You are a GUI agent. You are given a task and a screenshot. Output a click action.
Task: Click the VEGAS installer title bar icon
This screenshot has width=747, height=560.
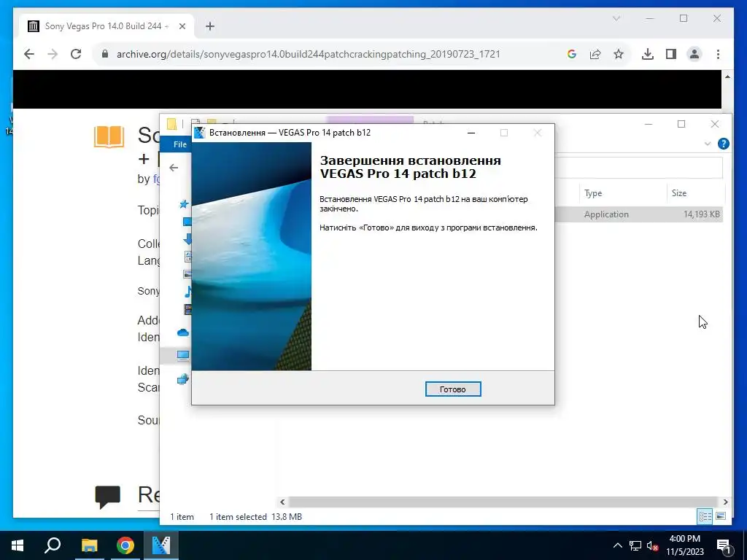click(x=200, y=133)
